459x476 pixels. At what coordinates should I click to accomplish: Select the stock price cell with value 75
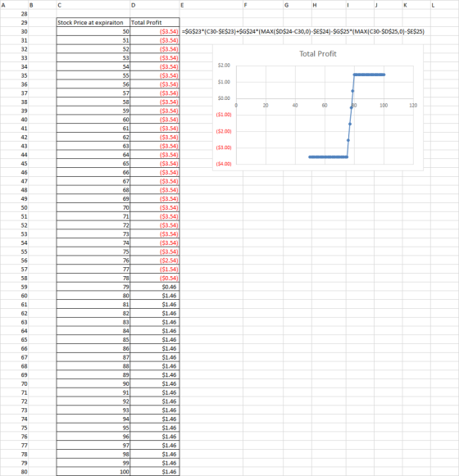tap(93, 252)
